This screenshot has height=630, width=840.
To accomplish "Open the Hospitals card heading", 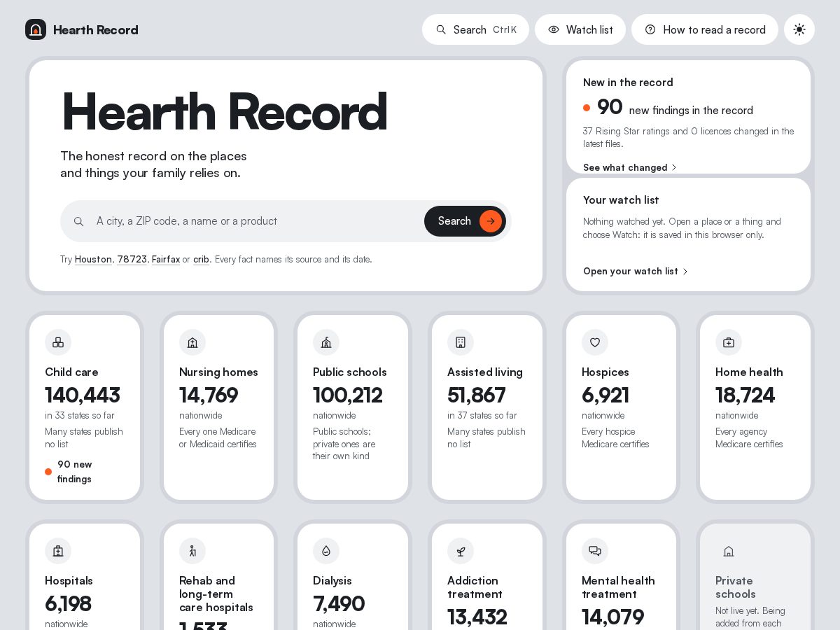I will 69,580.
